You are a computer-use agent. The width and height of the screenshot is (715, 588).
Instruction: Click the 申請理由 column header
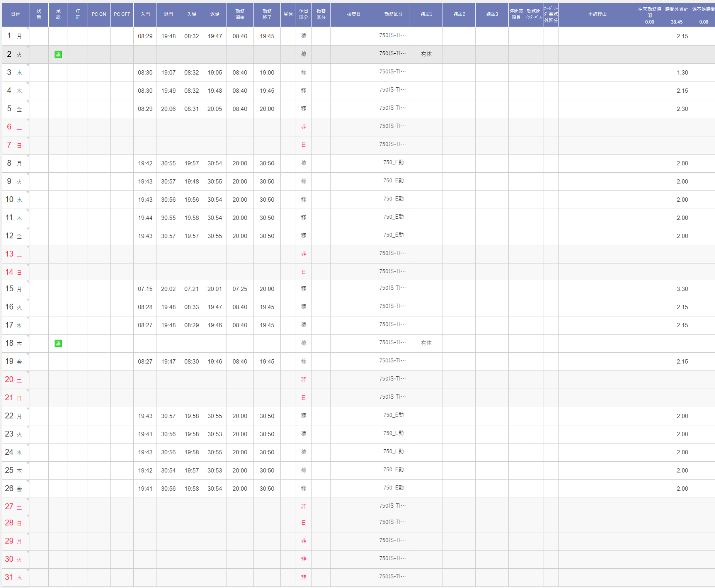click(597, 14)
